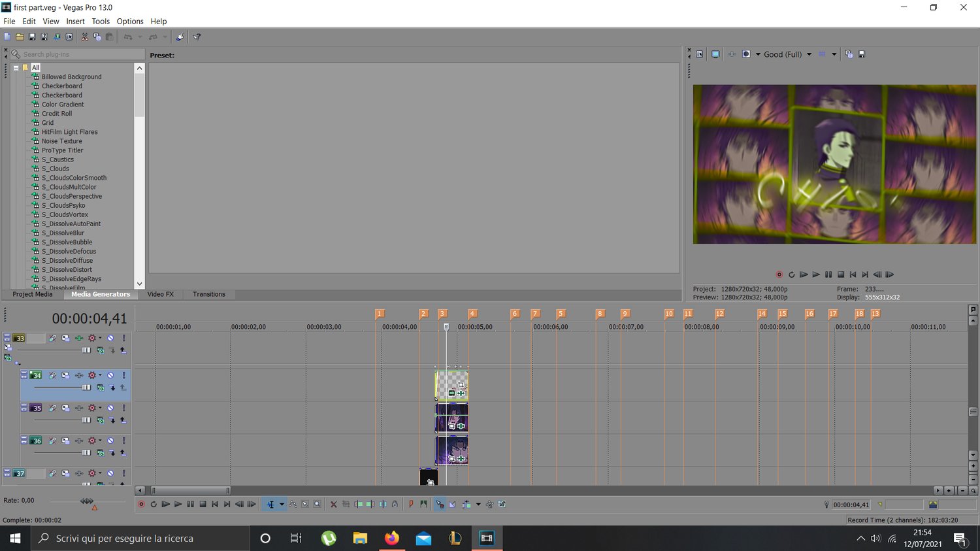This screenshot has width=980, height=551.
Task: Select the Selection Edit tool
Action: click(x=305, y=505)
